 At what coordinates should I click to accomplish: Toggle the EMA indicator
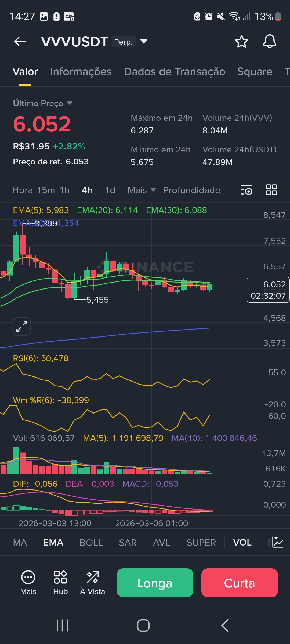tap(53, 543)
